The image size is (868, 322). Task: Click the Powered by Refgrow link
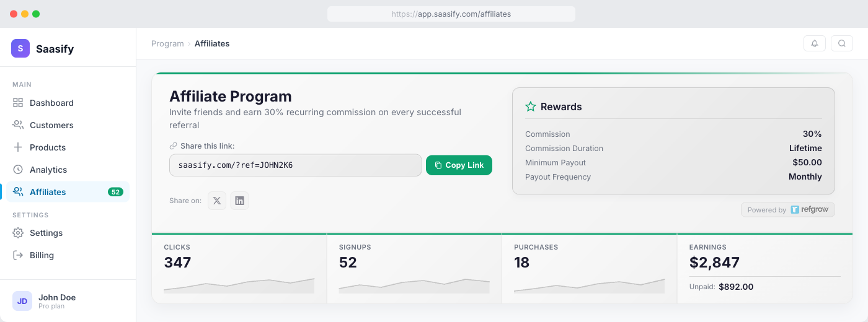point(787,210)
